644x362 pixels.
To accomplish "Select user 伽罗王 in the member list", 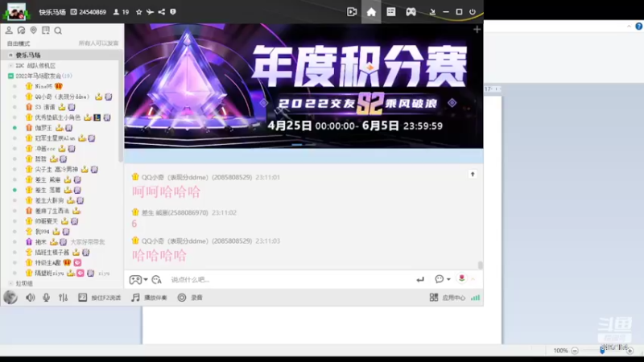I will 43,128.
